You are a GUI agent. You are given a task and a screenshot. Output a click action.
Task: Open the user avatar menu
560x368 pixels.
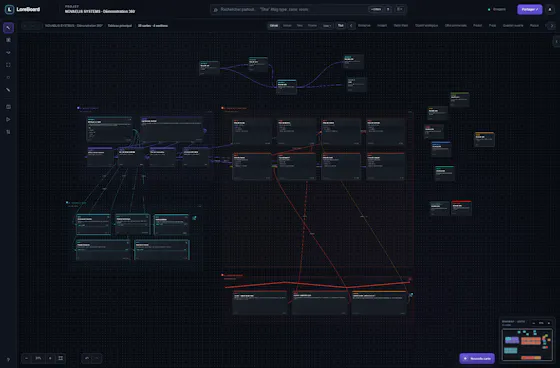point(550,10)
